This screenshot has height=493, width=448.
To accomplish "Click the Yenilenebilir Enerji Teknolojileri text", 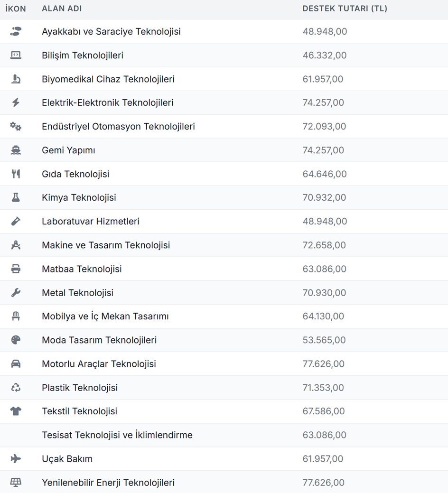I will click(x=108, y=483).
